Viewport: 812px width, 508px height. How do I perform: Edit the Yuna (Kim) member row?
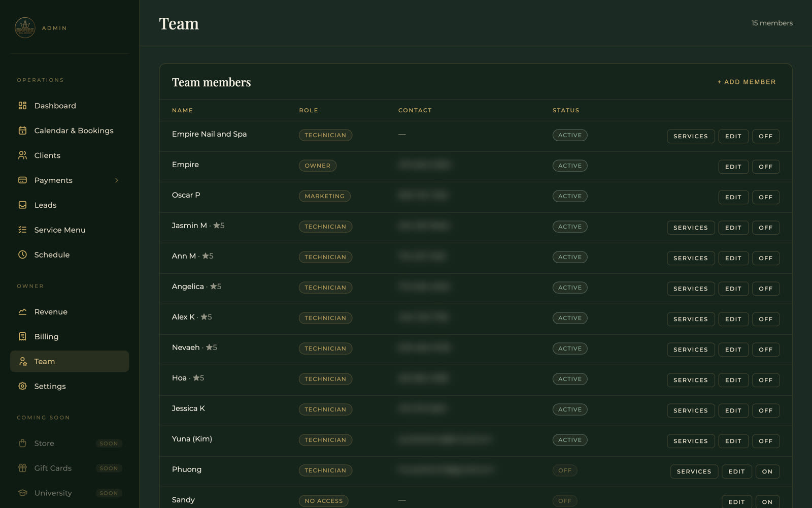[733, 441]
